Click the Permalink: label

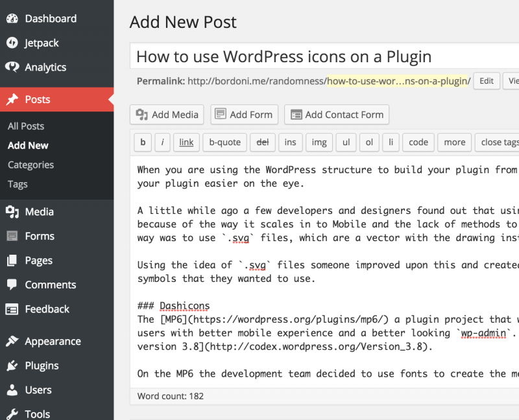[161, 81]
